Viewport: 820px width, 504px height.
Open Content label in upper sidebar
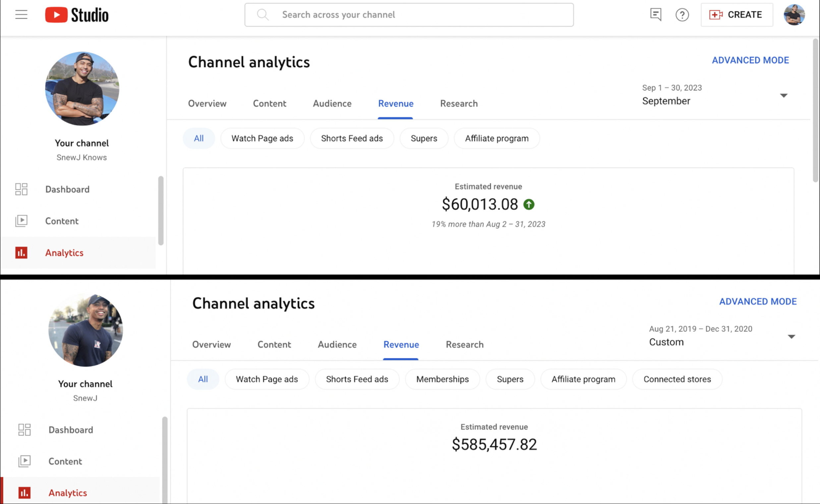click(x=62, y=221)
